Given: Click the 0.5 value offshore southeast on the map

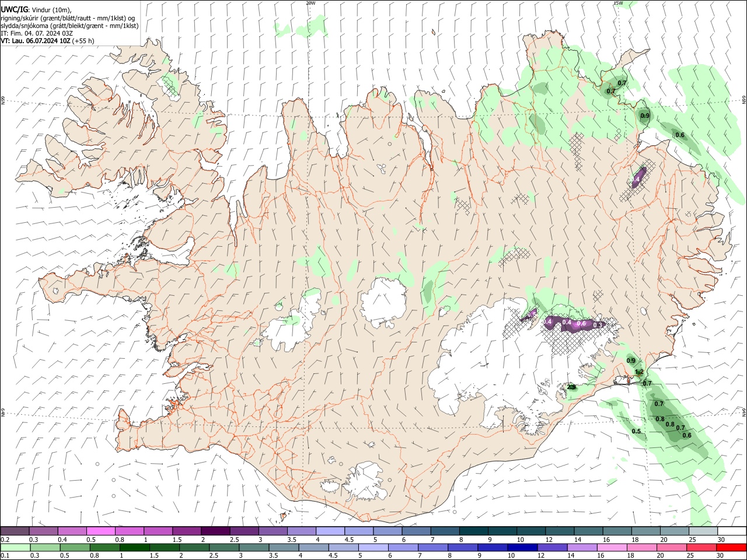Looking at the screenshot, I should coord(637,431).
